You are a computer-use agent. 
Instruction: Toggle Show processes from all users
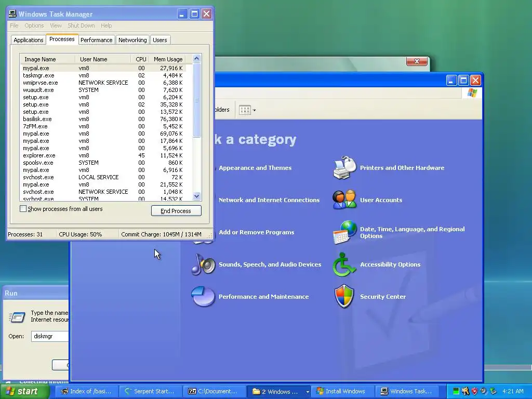(23, 209)
